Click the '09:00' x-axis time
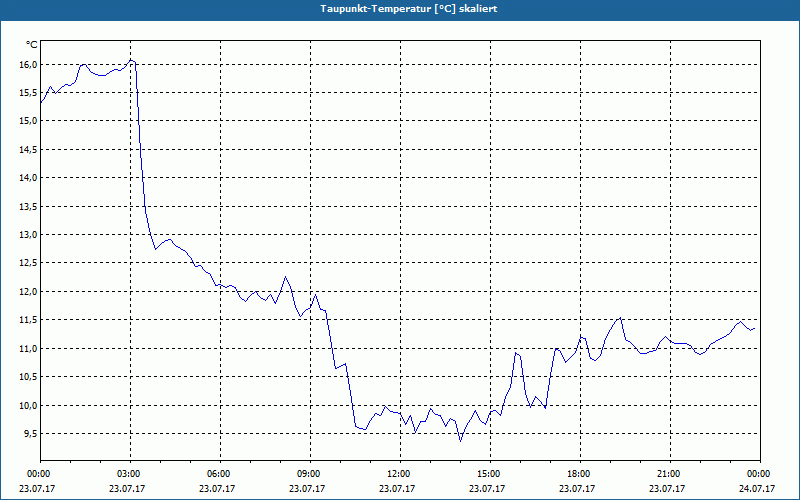Screen dimensions: 800x500 point(310,474)
